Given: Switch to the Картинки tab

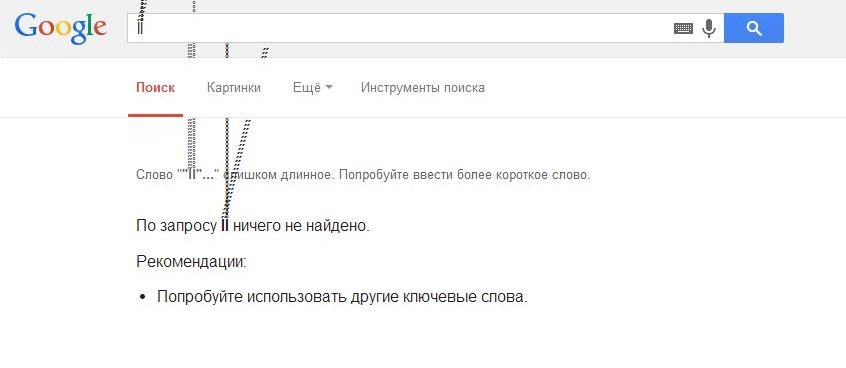Looking at the screenshot, I should click(x=234, y=87).
